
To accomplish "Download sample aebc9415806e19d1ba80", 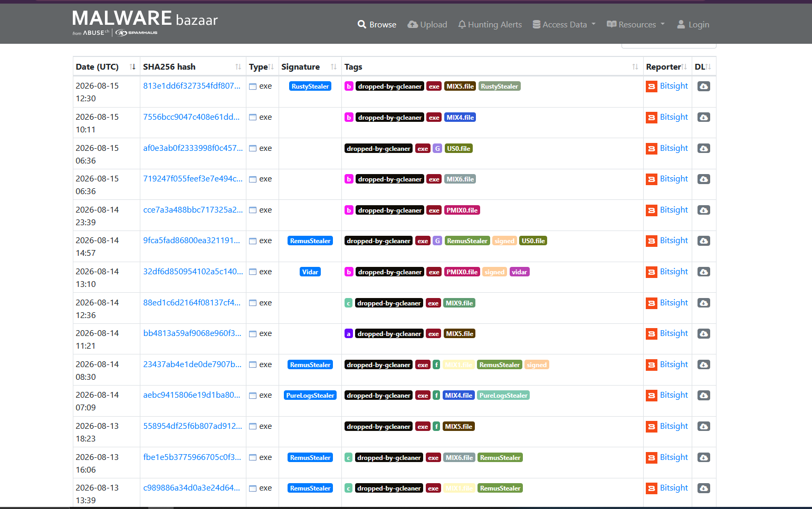I will click(x=703, y=395).
